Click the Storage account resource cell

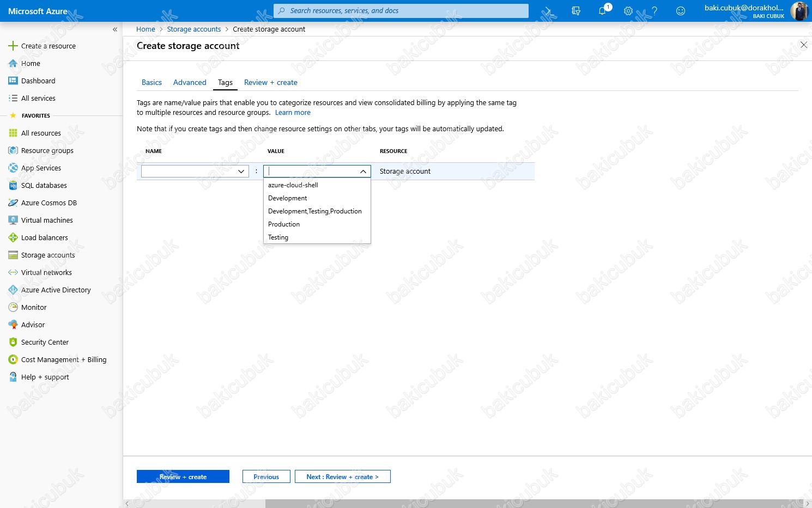[405, 172]
